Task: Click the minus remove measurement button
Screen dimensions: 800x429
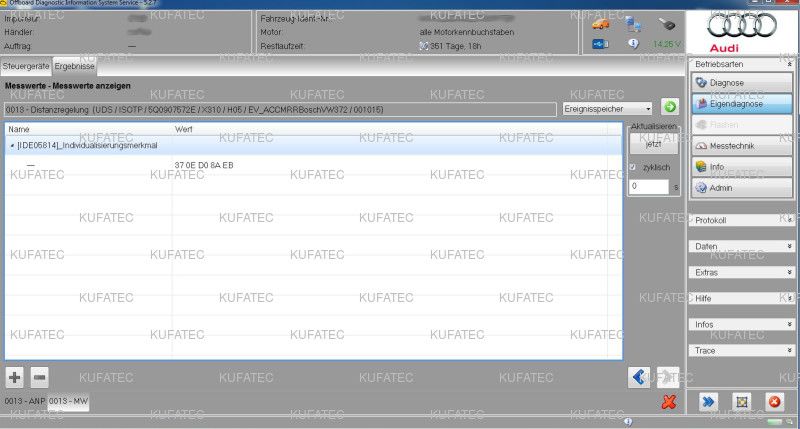Action: (x=39, y=377)
